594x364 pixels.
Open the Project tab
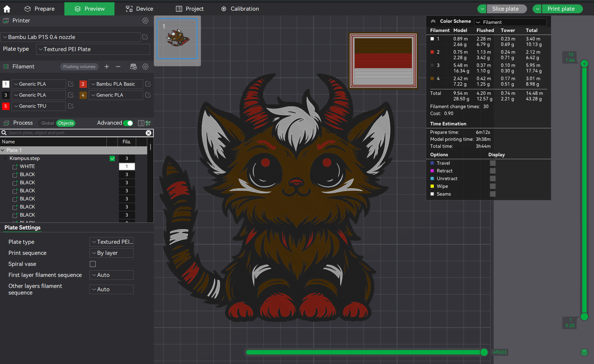click(x=190, y=9)
